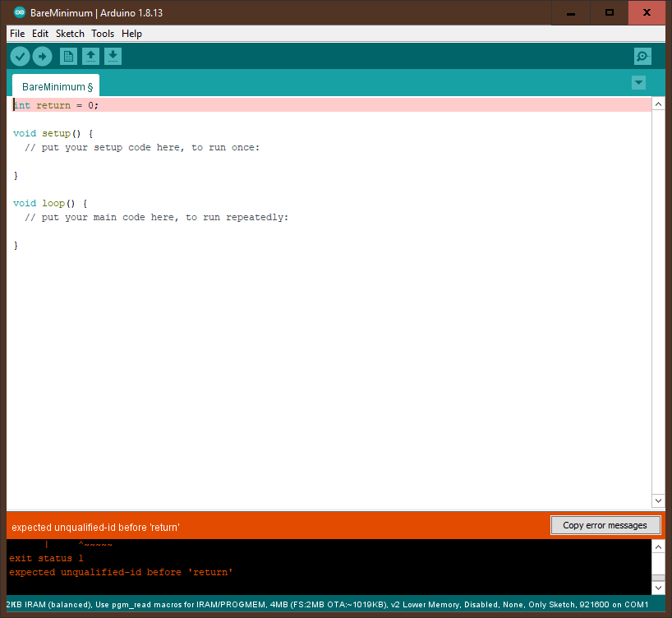Select the BareMinimum sketch tab

coord(56,85)
